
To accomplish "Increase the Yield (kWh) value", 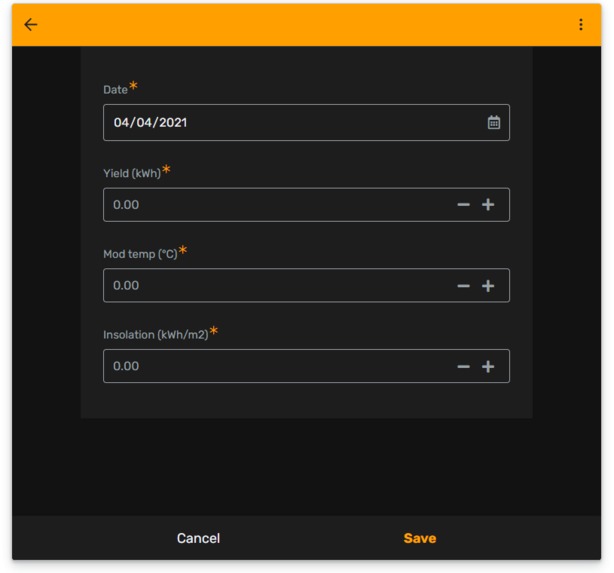I will click(x=488, y=205).
